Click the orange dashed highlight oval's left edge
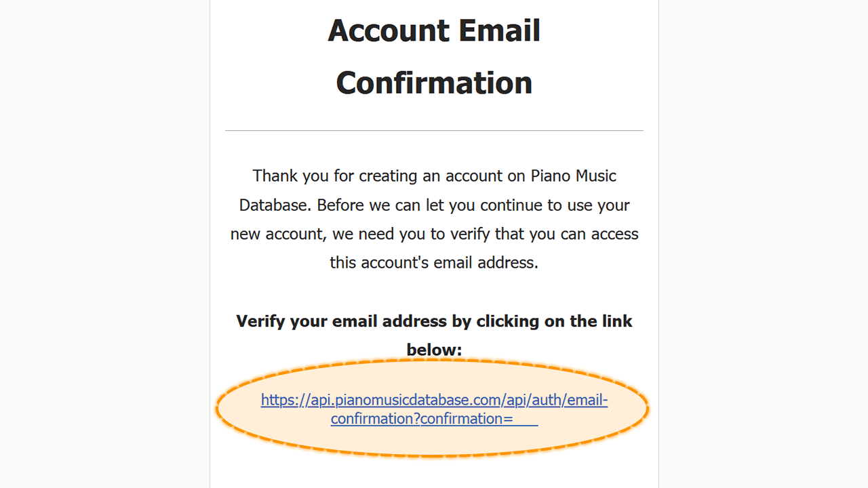 pyautogui.click(x=218, y=409)
